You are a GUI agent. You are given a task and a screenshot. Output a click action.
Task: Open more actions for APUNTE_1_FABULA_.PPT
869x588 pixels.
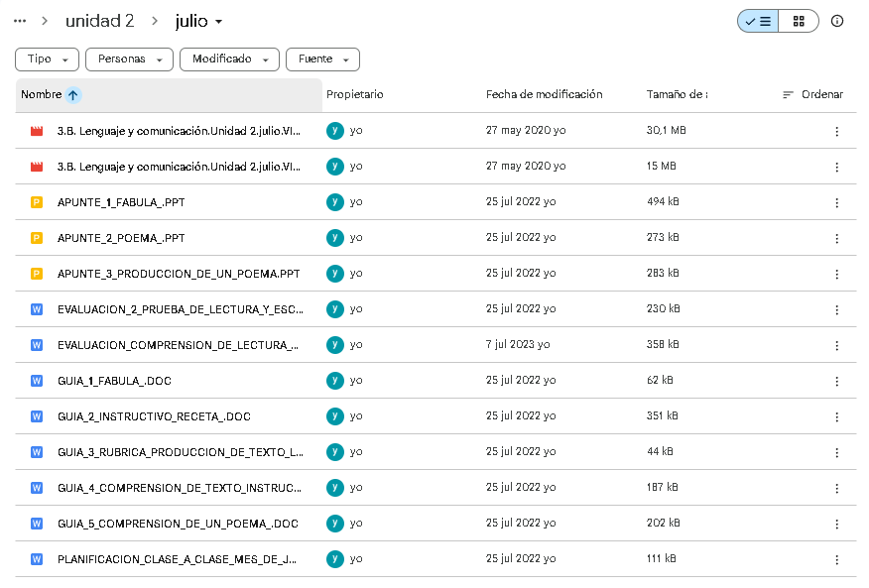(x=837, y=202)
